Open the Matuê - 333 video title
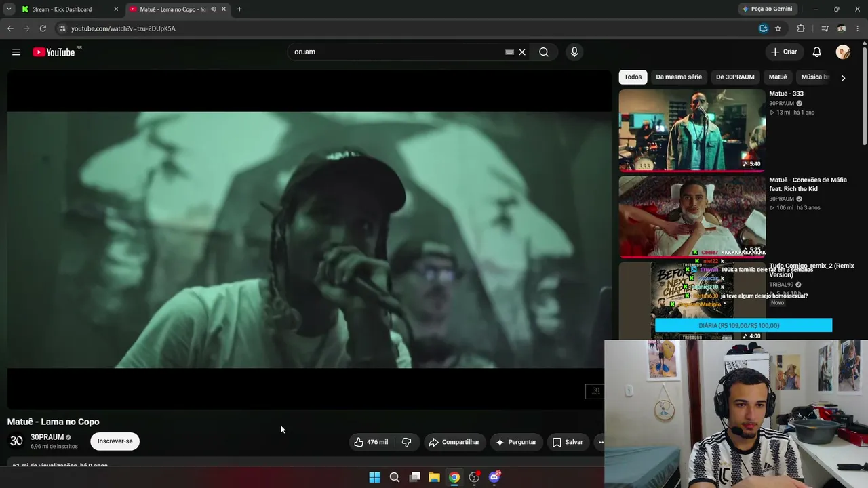The width and height of the screenshot is (868, 488). [x=786, y=94]
